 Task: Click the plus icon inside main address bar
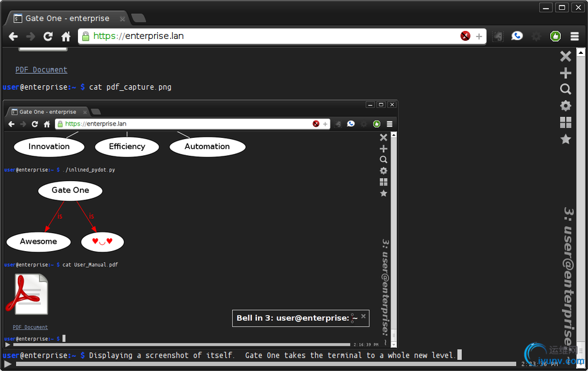click(479, 36)
